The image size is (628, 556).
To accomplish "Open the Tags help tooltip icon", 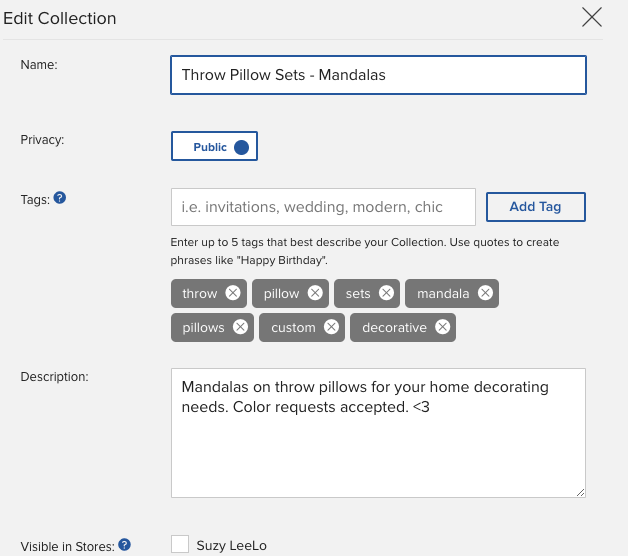I will pos(60,198).
